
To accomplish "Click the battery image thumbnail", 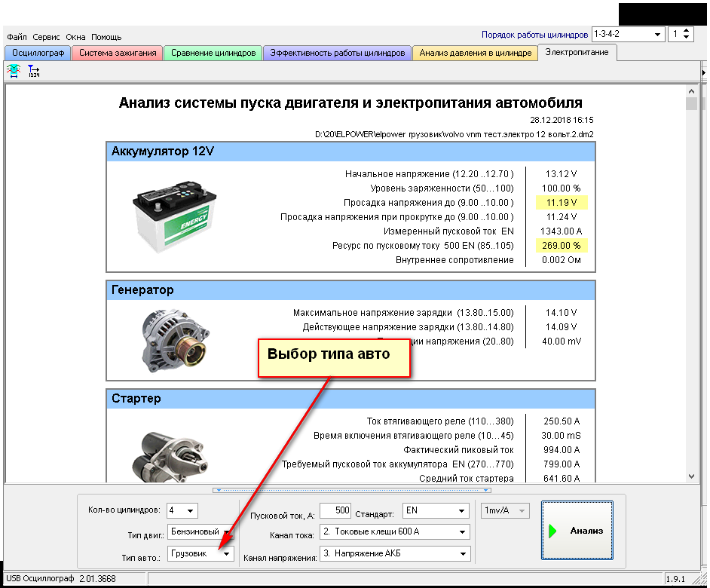I will (174, 216).
